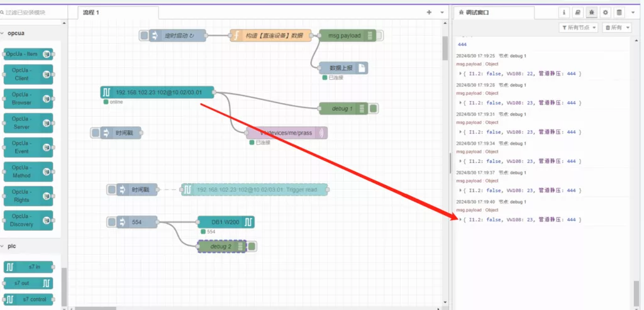
Task: Trigger the 554 inject node button
Action: 113,222
